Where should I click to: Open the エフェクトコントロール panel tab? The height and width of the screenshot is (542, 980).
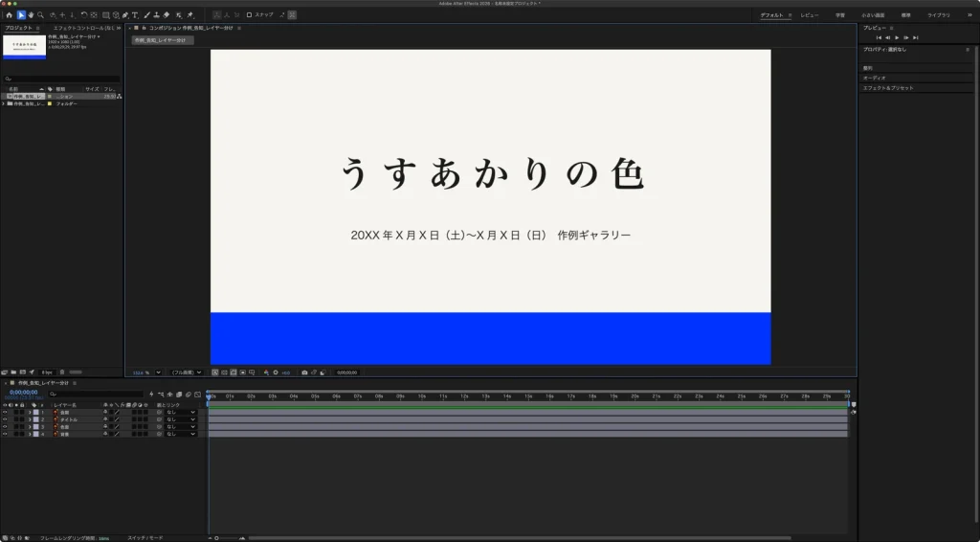tap(83, 28)
